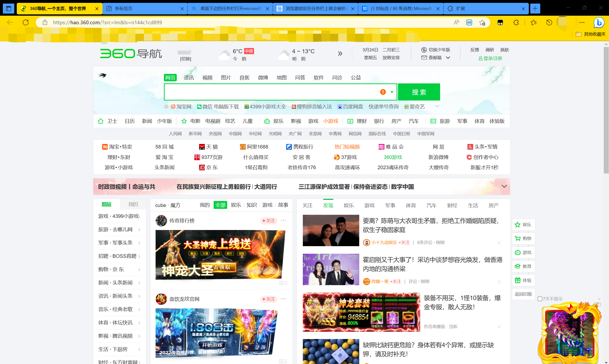Screen dimensions: 609x364
Task: Click the green 搜索 button
Action: point(419,92)
